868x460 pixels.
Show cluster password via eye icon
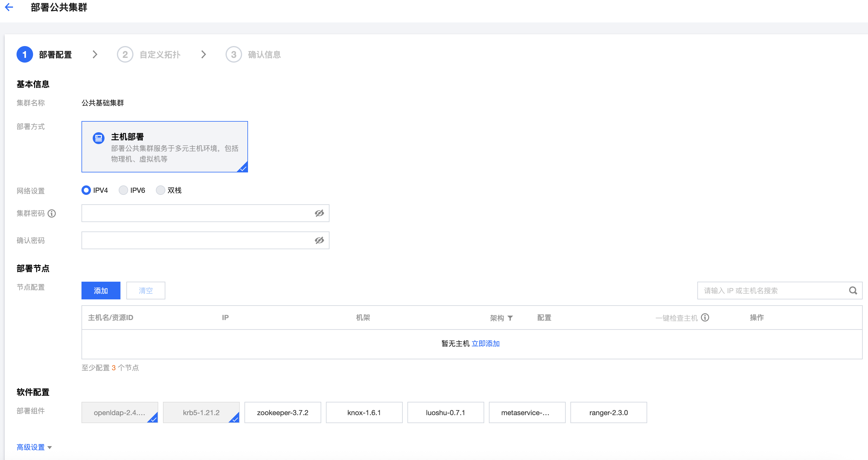click(319, 213)
